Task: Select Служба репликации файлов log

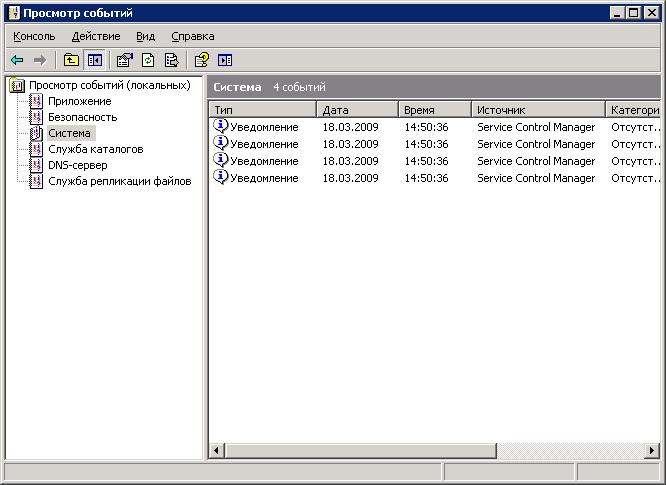Action: point(119,181)
